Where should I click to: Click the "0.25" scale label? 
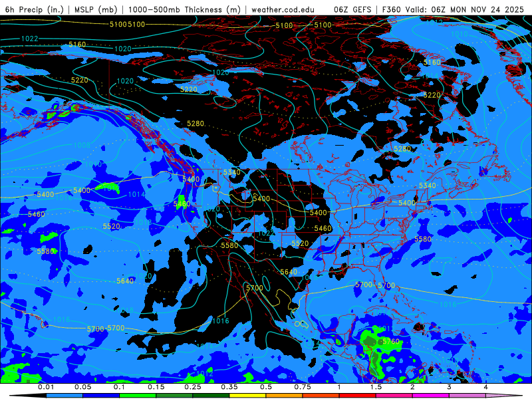(193, 387)
